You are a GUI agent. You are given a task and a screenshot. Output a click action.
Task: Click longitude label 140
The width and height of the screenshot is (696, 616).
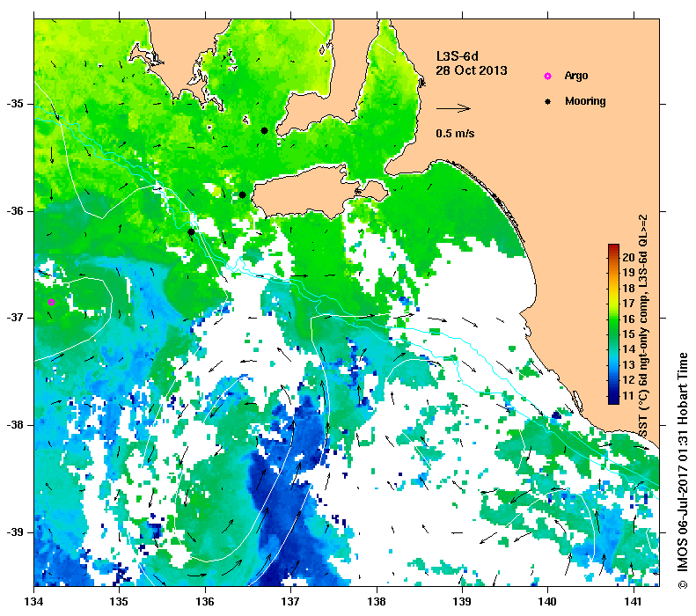click(547, 601)
